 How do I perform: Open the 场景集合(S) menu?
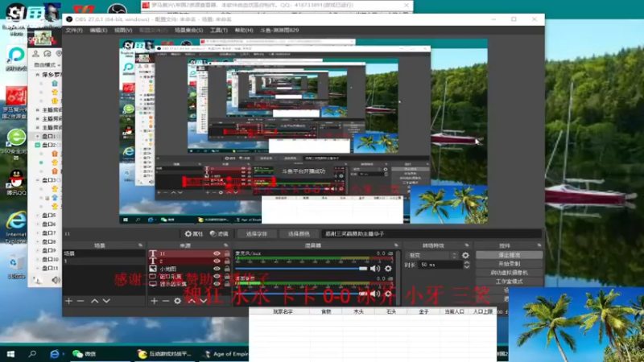tap(188, 31)
